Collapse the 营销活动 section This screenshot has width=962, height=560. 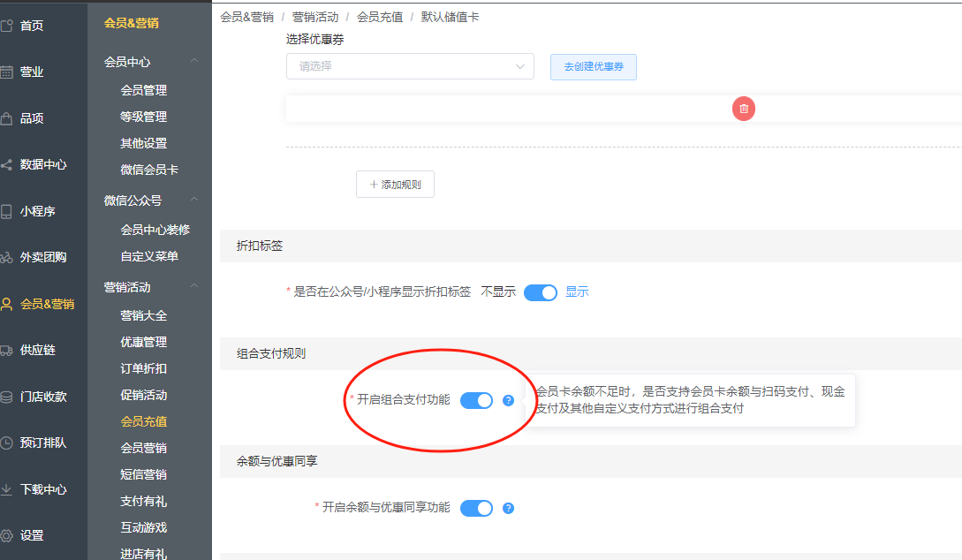tap(194, 286)
